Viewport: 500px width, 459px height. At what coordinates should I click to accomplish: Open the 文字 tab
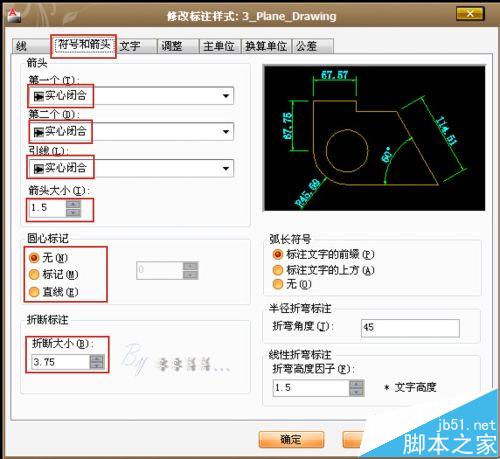(x=136, y=46)
